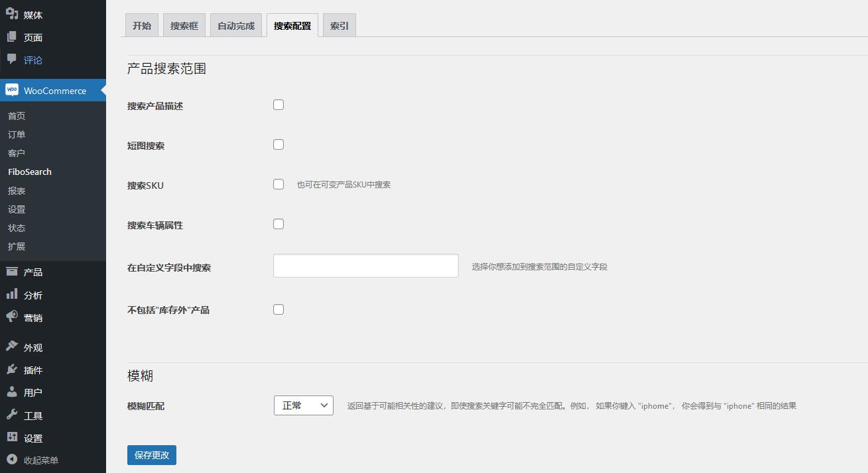This screenshot has height=473, width=868.
Task: Switch to the 索引 tab
Action: [339, 26]
